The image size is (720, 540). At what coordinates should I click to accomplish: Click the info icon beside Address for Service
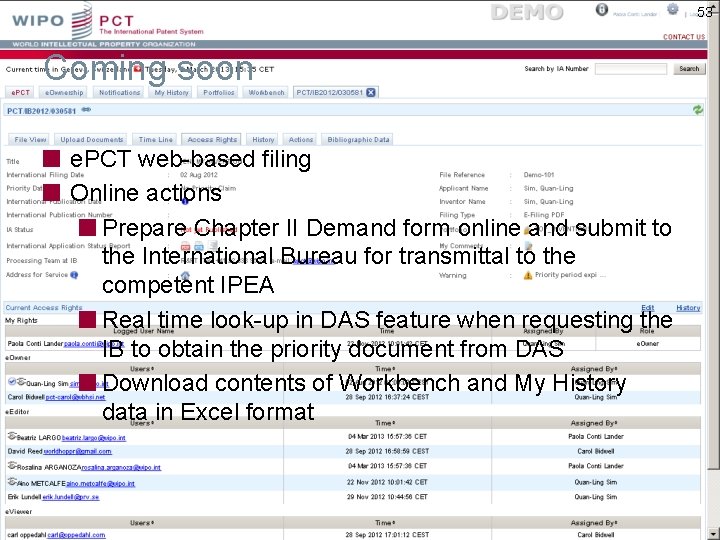click(x=74, y=275)
